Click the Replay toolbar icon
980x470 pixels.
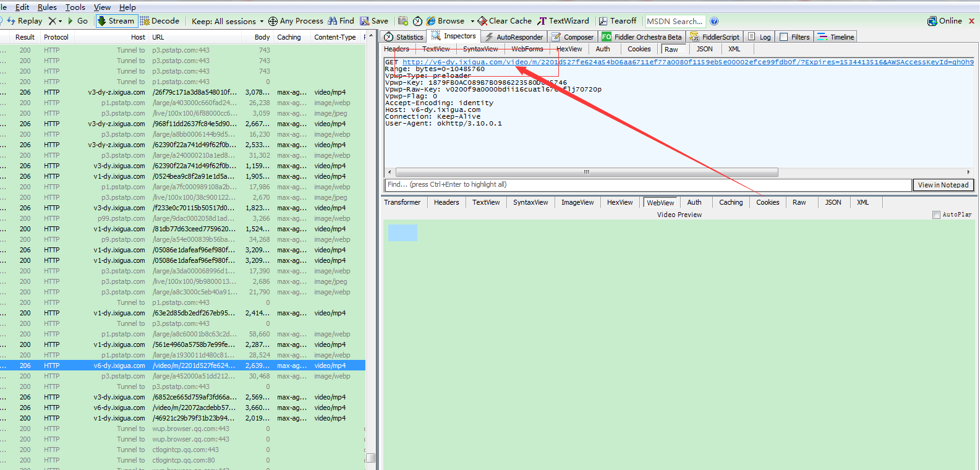[x=11, y=21]
